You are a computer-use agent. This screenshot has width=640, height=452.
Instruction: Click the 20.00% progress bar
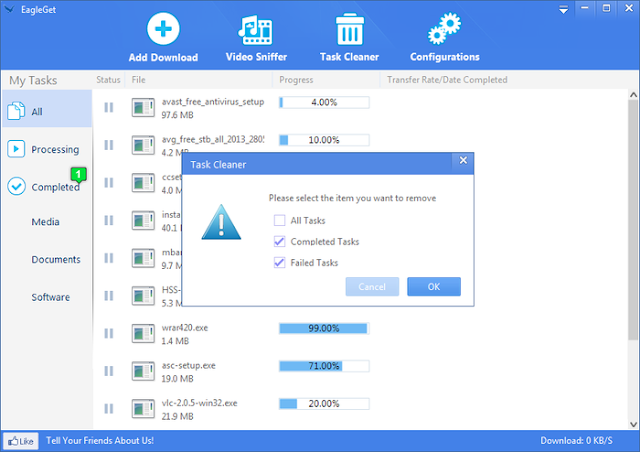tap(324, 404)
